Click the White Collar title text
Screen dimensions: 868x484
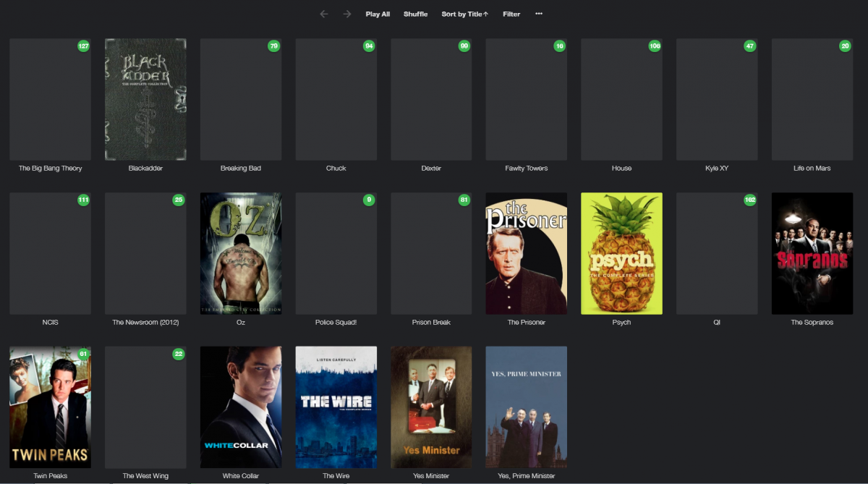point(241,476)
